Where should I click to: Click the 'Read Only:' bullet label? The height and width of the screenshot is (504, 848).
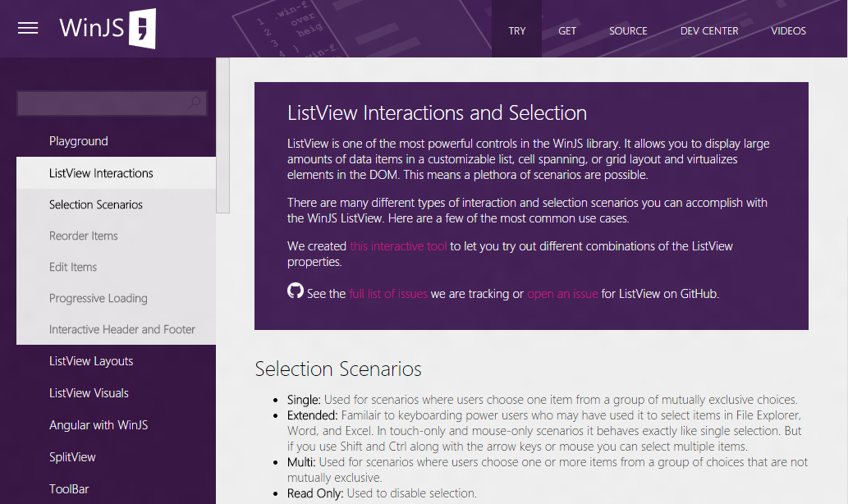point(315,493)
